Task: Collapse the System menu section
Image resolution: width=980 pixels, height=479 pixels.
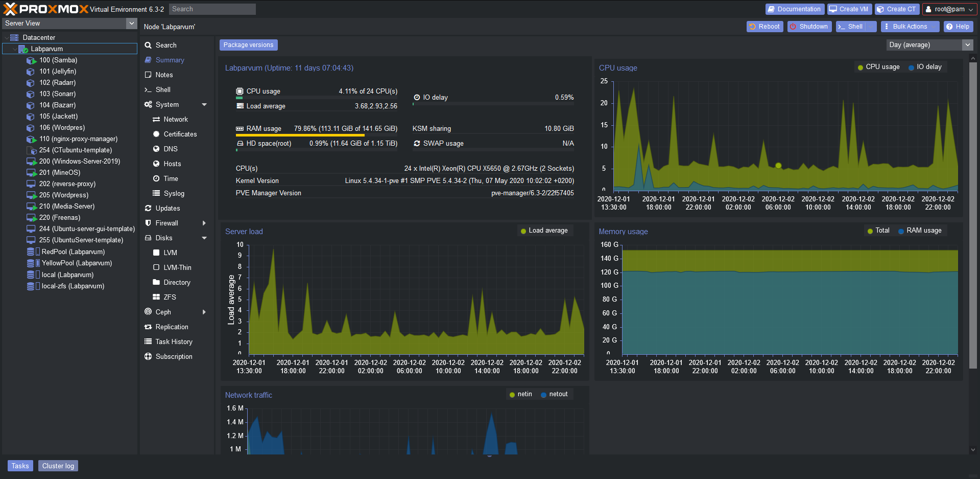Action: (204, 105)
